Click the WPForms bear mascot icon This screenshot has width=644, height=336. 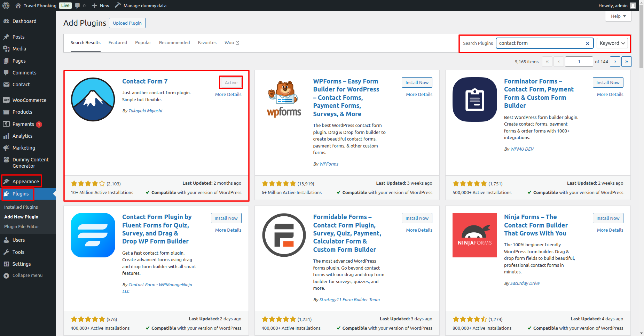coord(284,99)
